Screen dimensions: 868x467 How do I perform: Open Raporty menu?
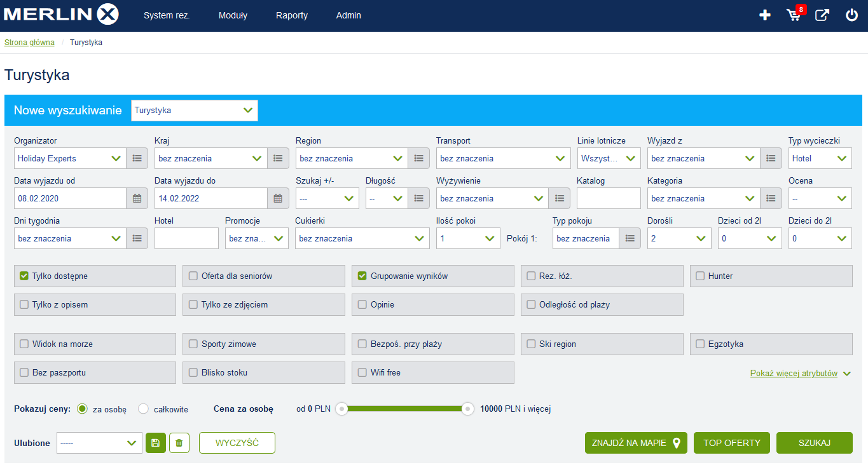pos(292,15)
